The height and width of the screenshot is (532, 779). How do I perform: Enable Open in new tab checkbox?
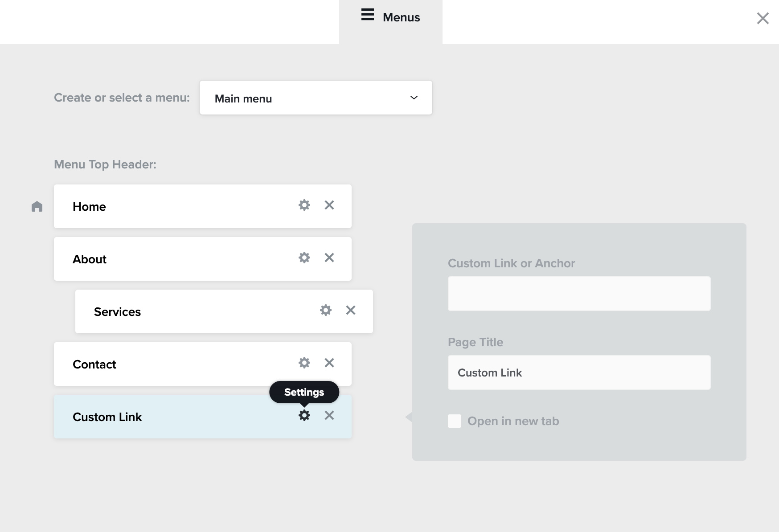(454, 421)
